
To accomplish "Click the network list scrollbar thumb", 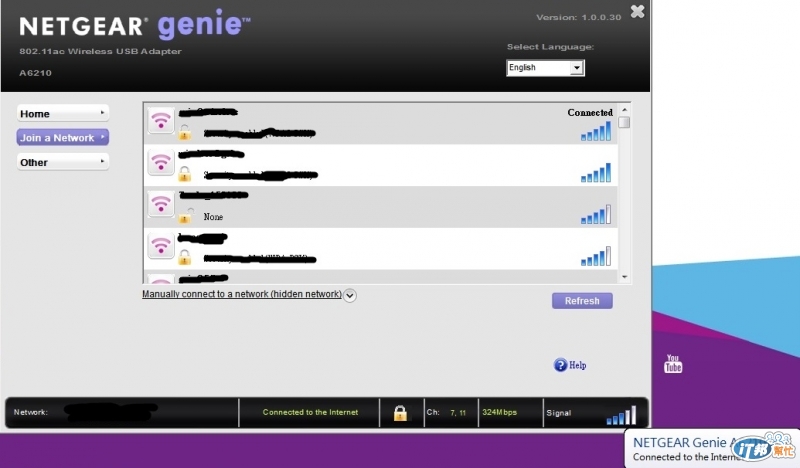I will (624, 122).
